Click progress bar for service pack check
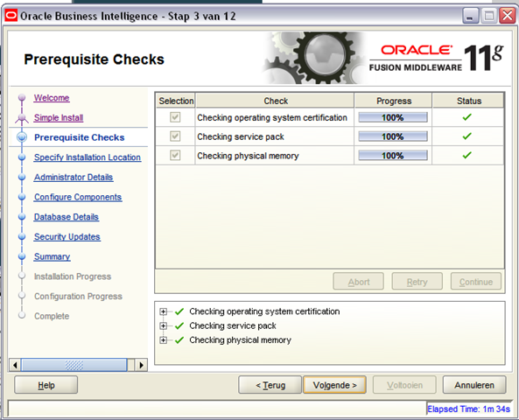The image size is (519, 420). click(x=393, y=136)
